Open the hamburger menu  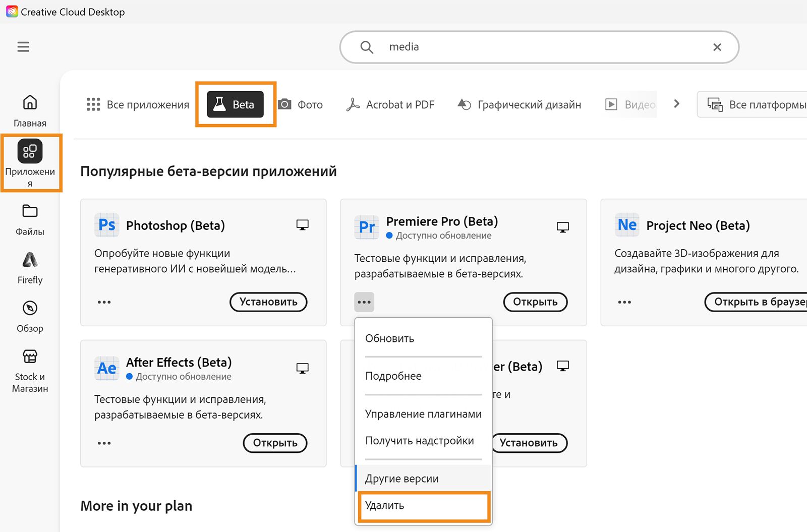23,47
